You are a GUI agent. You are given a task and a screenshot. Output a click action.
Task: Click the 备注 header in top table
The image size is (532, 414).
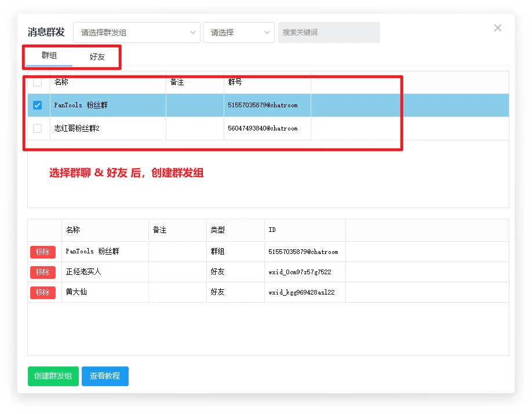195,82
